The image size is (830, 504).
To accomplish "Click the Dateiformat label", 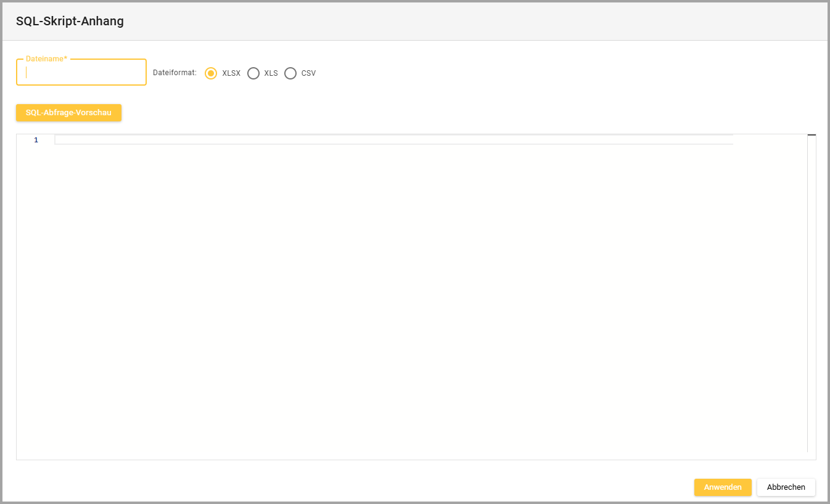I will (x=175, y=73).
